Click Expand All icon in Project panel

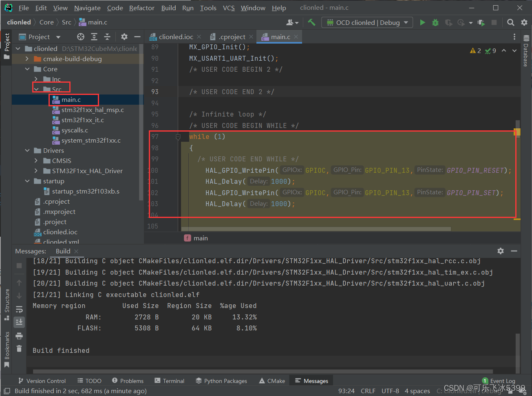tap(94, 37)
